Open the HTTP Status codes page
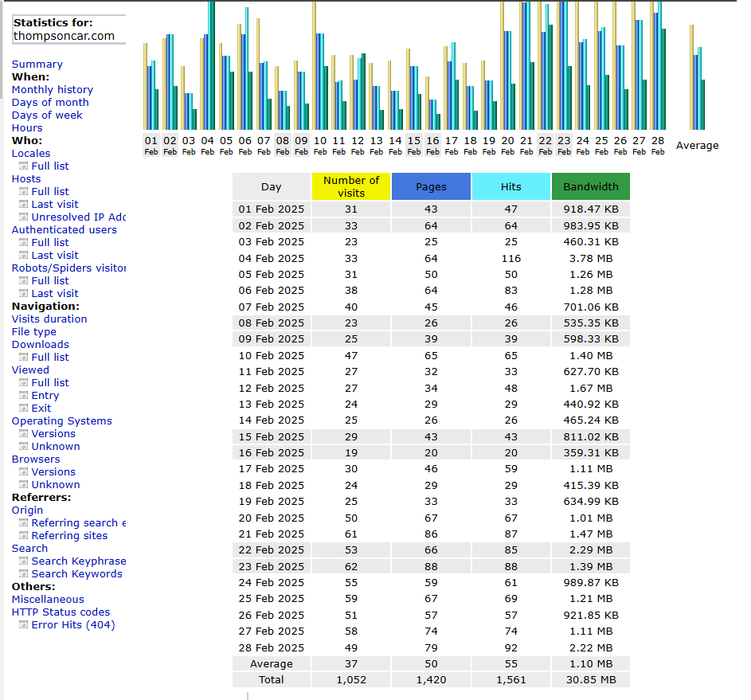This screenshot has height=700, width=751. click(x=61, y=612)
